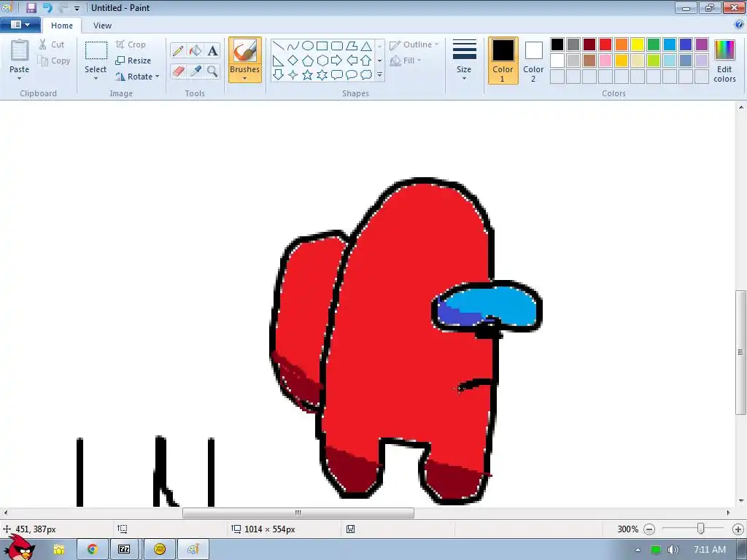Open the Edit colors dialog
This screenshot has width=747, height=560.
pyautogui.click(x=724, y=61)
